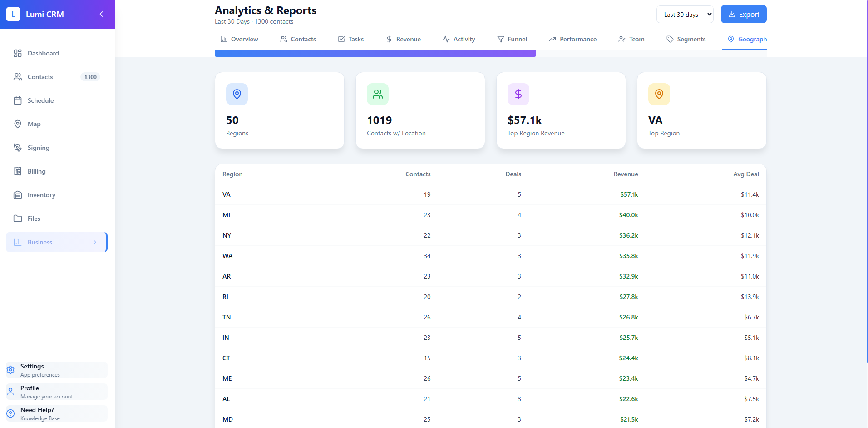Click the Map pin icon in sidebar

tap(18, 124)
